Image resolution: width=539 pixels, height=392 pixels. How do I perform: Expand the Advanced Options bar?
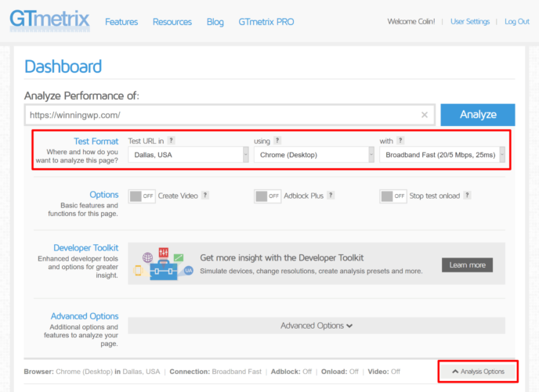317,325
